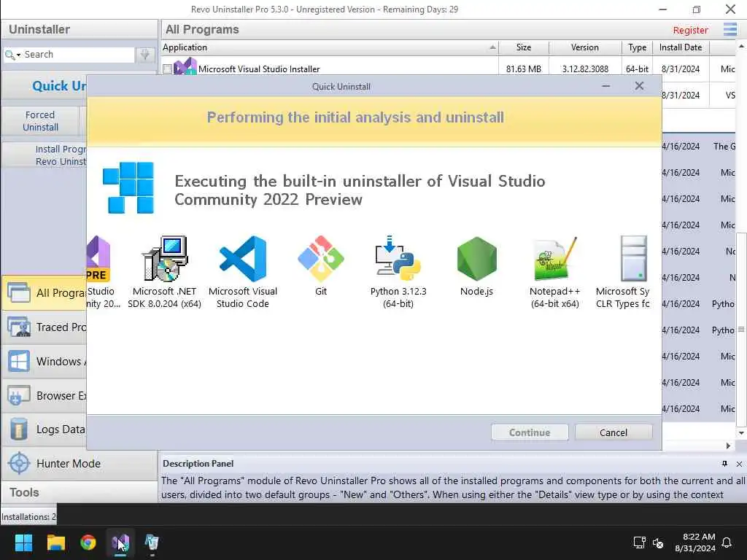Open the Windows Apps sidebar icon
Image resolution: width=747 pixels, height=560 pixels.
(19, 362)
